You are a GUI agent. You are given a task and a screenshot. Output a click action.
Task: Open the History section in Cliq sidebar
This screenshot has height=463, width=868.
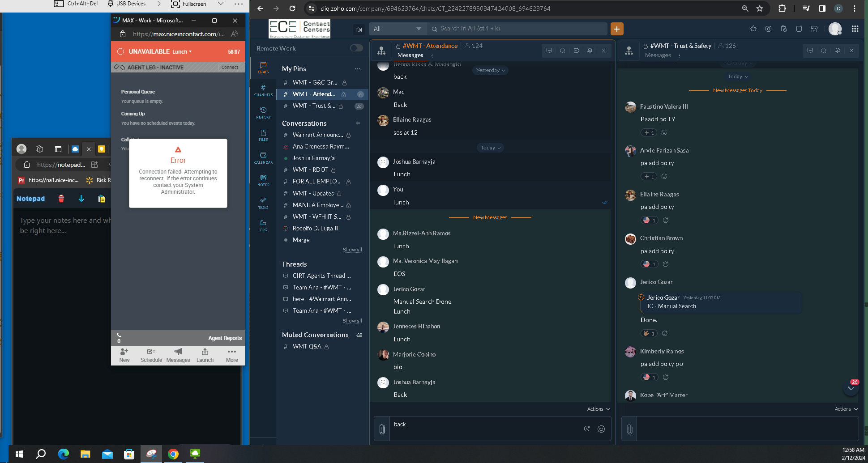pos(263,113)
